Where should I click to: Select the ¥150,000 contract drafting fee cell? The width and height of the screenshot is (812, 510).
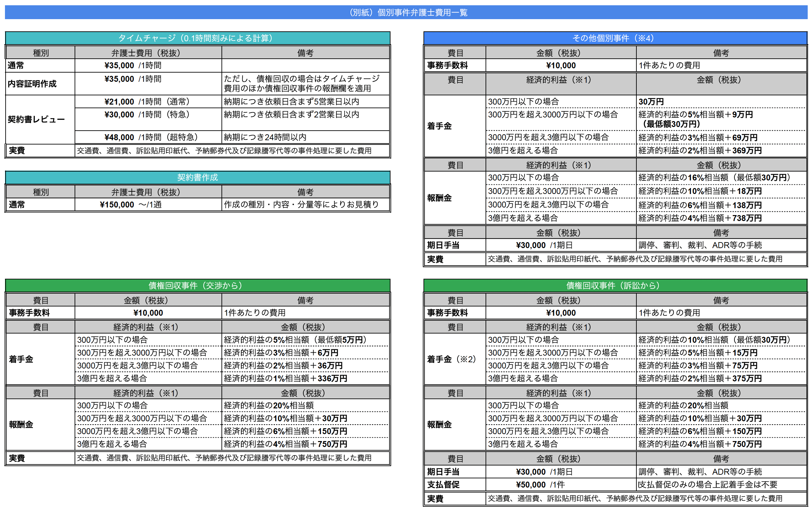[x=148, y=205]
